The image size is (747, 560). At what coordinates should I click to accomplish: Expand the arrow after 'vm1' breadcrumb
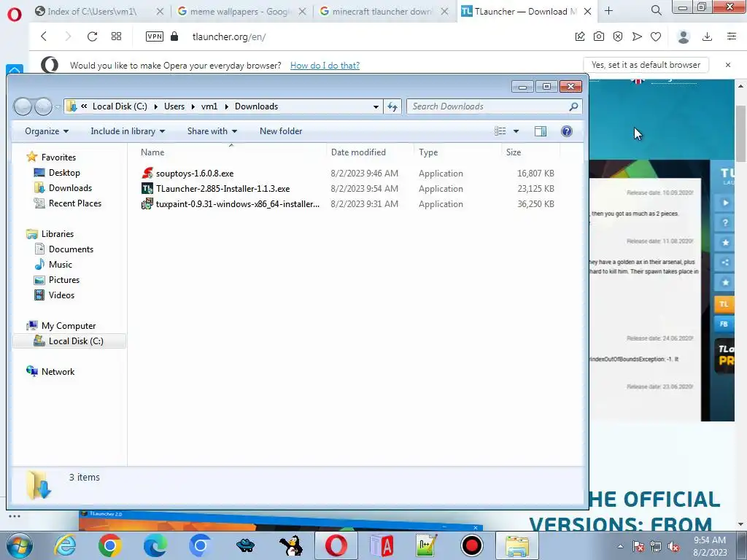point(226,106)
